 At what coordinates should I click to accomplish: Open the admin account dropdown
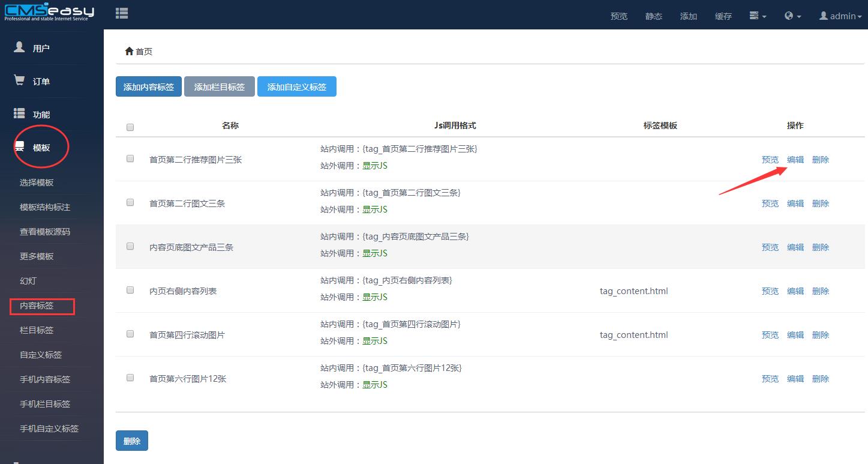pyautogui.click(x=842, y=16)
